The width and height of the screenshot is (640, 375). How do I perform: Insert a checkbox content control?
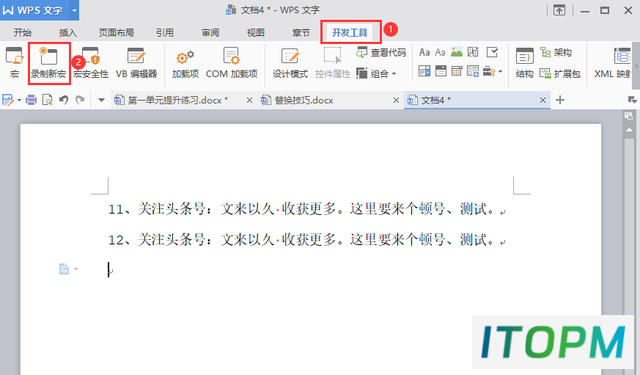[492, 52]
